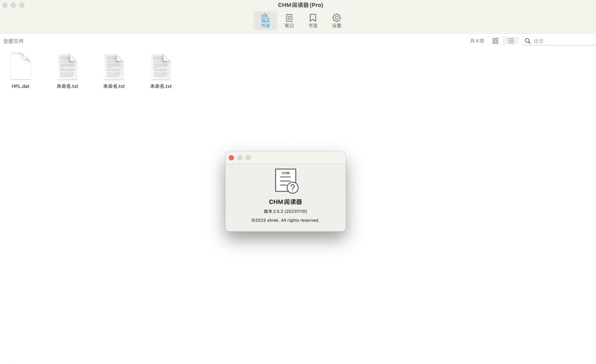Close the CHM阅读器 about dialog
The height and width of the screenshot is (364, 596).
231,158
